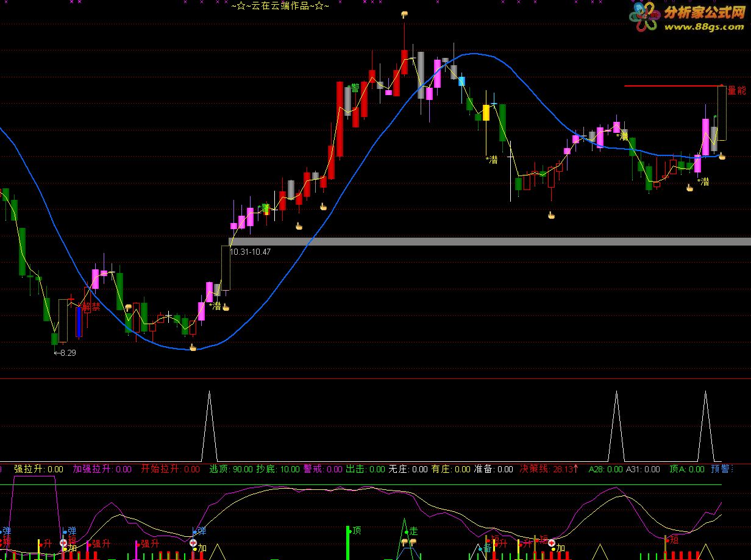Viewport: 751px width, 560px height.
Task: Select the gray 10.31-10.47 gap band
Action: pyautogui.click(x=489, y=241)
